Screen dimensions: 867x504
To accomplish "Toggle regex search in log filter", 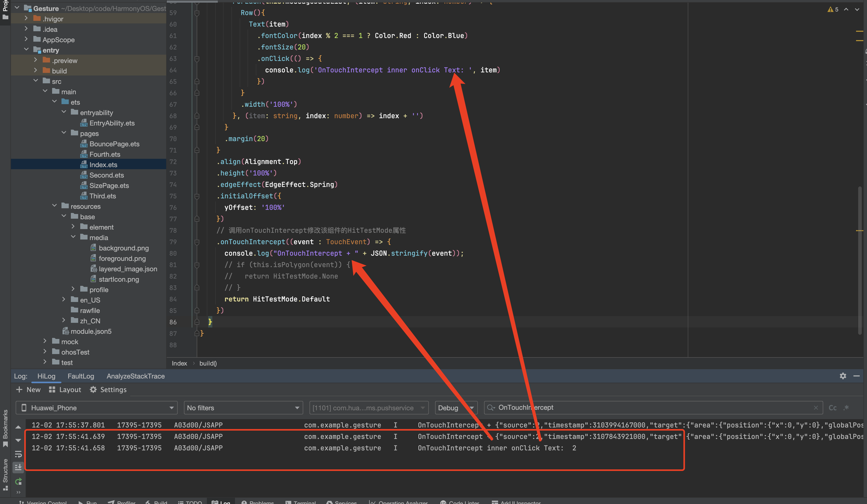I will (846, 408).
